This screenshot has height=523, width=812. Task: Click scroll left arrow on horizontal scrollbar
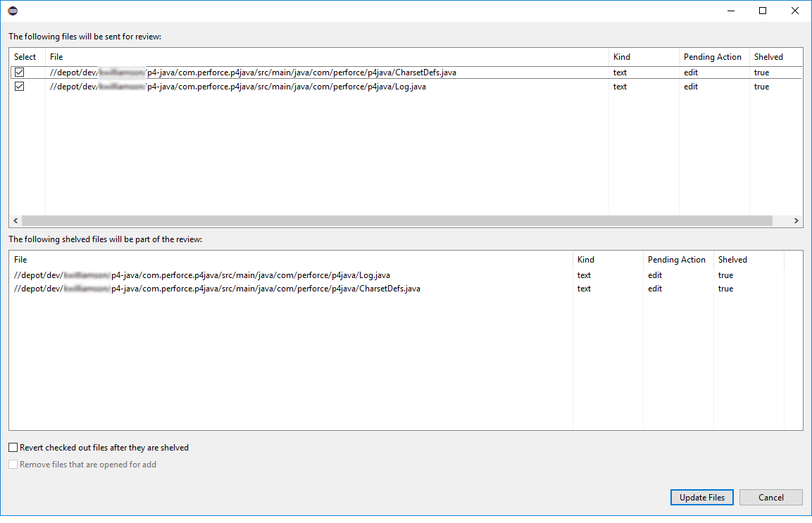point(15,221)
